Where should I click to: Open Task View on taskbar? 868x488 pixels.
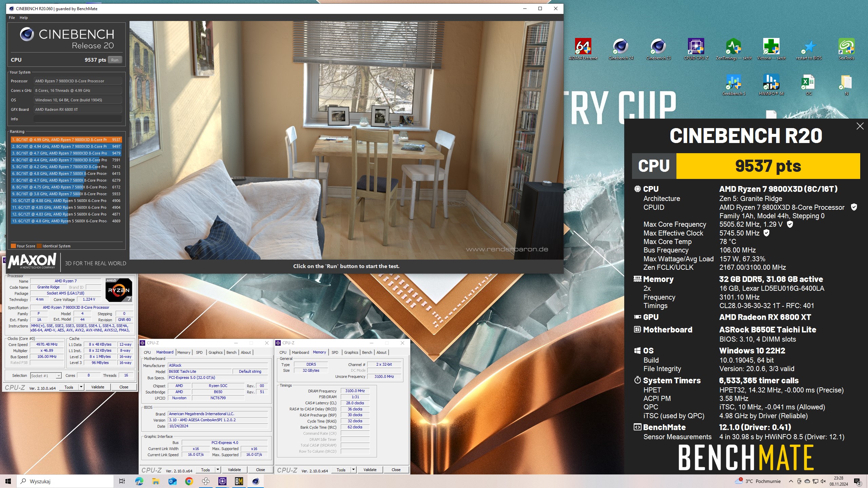(x=122, y=481)
